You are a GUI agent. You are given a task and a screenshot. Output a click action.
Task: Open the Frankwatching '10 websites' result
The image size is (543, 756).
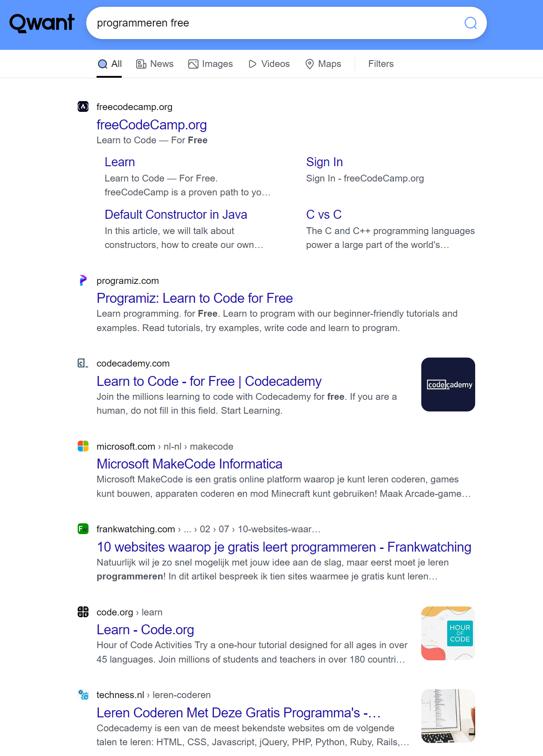284,547
